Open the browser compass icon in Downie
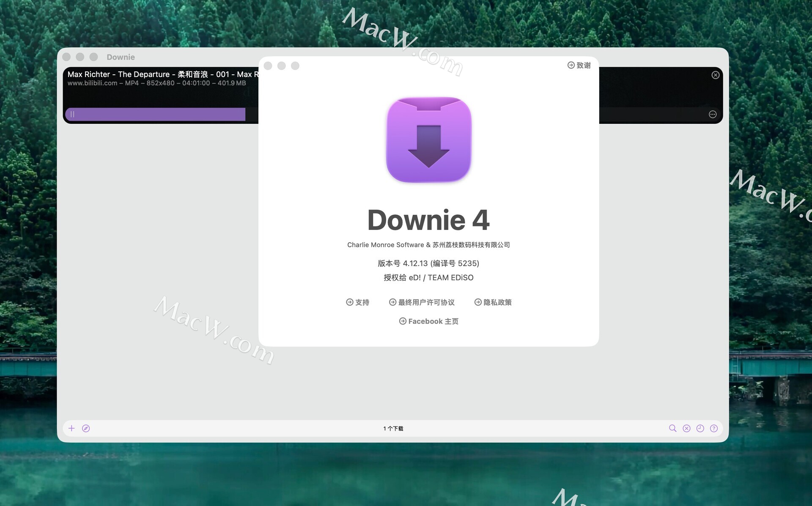 86,428
